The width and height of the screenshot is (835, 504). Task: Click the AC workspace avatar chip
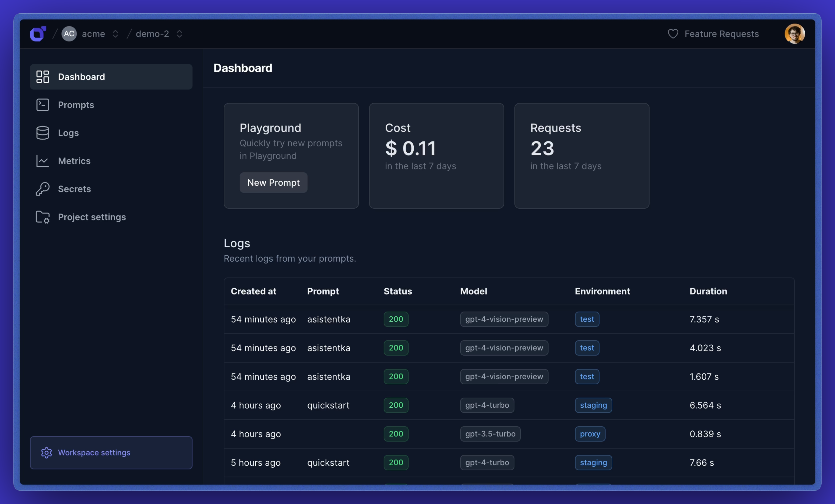pos(69,34)
